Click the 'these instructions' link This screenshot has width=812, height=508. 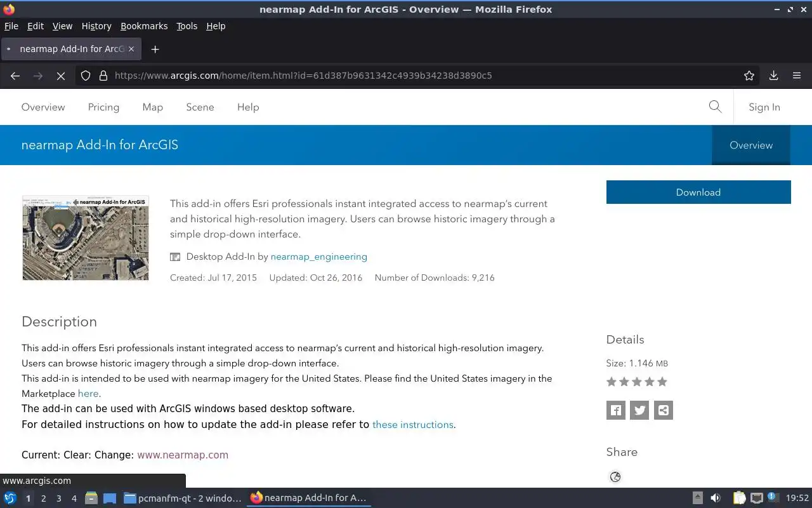coord(413,425)
